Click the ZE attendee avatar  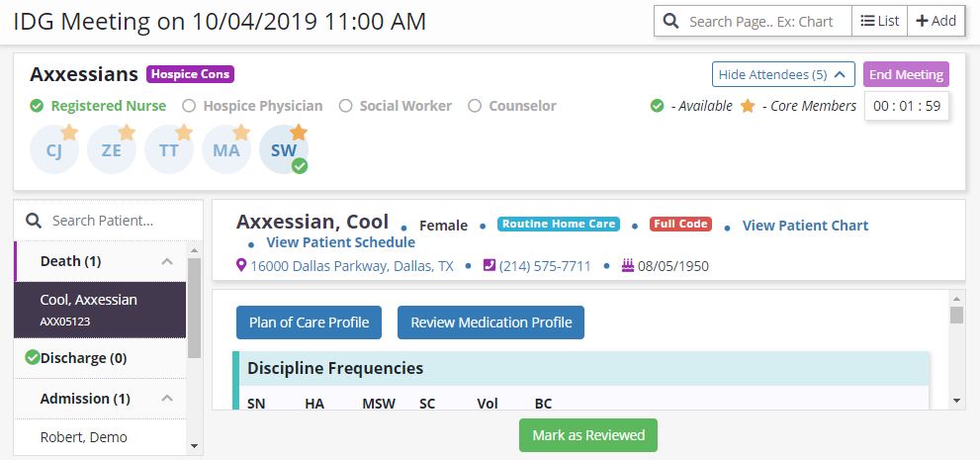(111, 150)
